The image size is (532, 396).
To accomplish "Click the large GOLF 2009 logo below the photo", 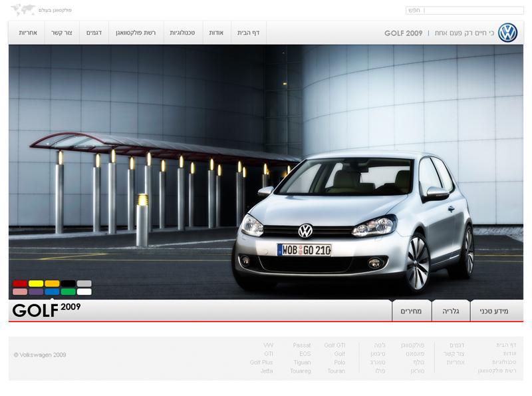I will tap(47, 309).
